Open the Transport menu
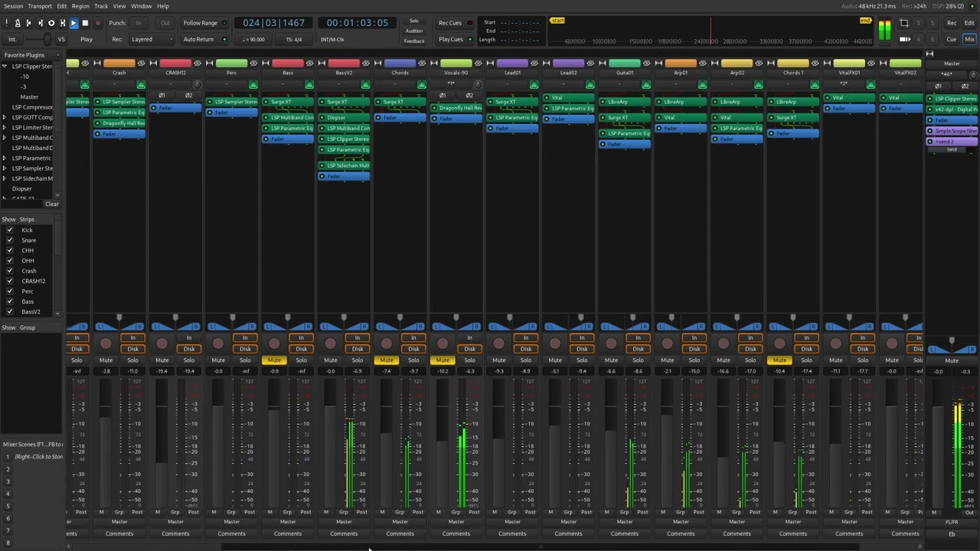 40,6
